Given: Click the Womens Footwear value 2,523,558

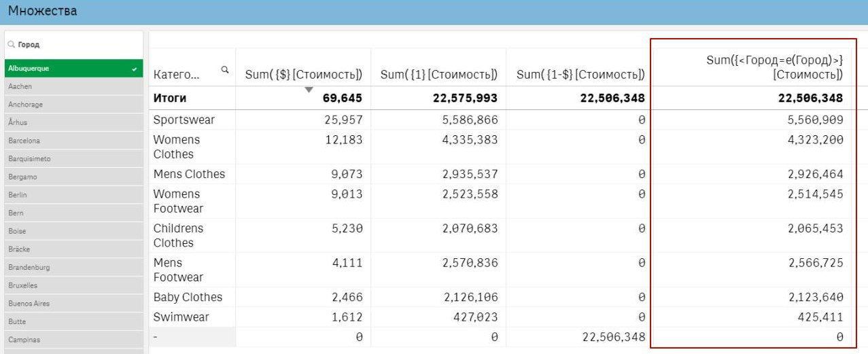Looking at the screenshot, I should (470, 194).
